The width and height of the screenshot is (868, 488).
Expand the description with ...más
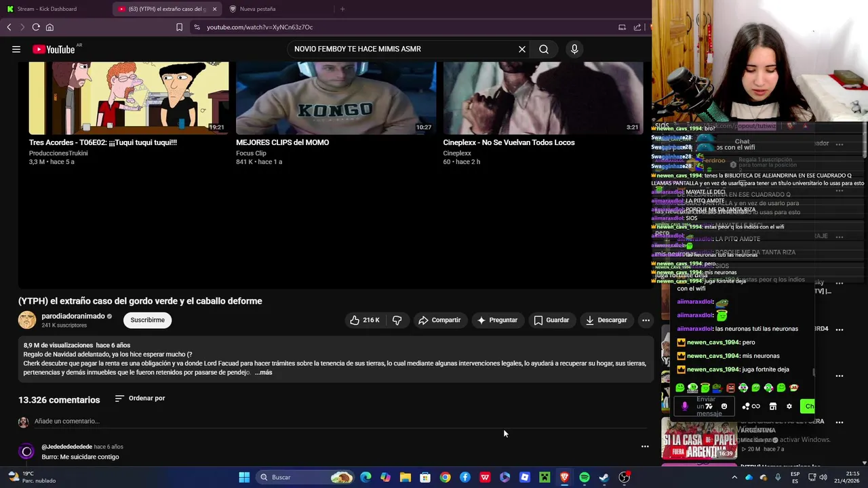tap(263, 372)
